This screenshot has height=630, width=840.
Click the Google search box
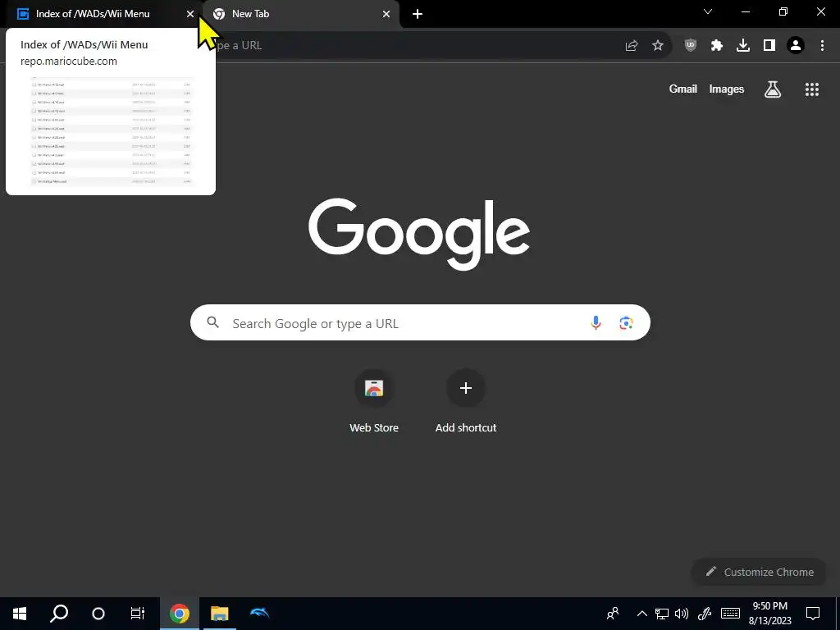coord(421,322)
